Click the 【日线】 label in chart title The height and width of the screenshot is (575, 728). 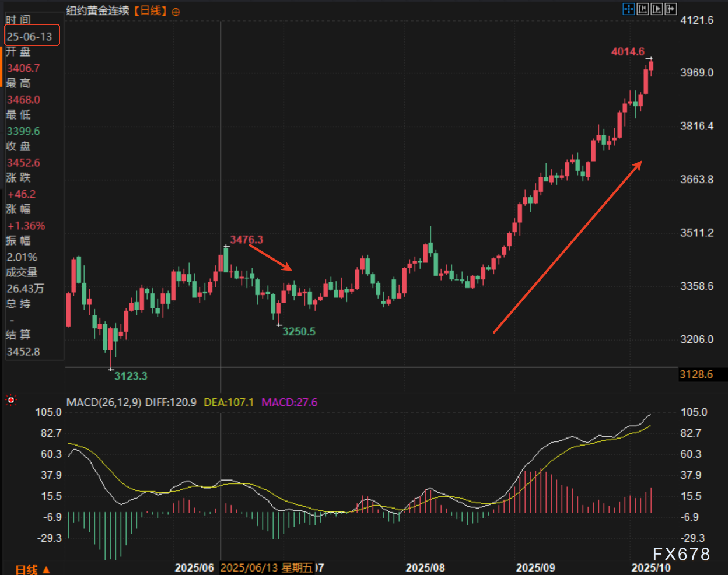point(150,11)
